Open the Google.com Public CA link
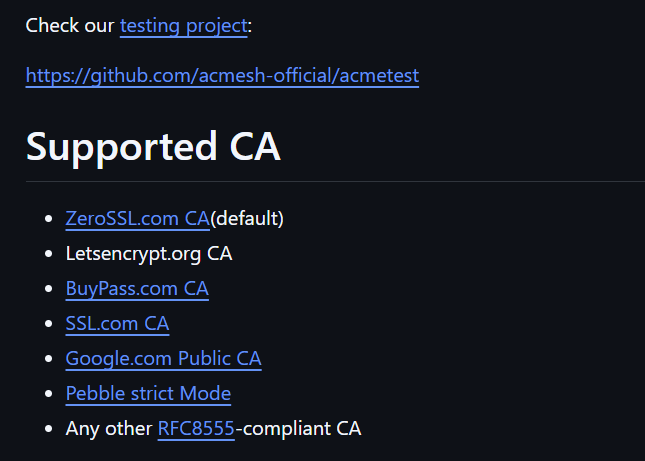 coord(163,359)
